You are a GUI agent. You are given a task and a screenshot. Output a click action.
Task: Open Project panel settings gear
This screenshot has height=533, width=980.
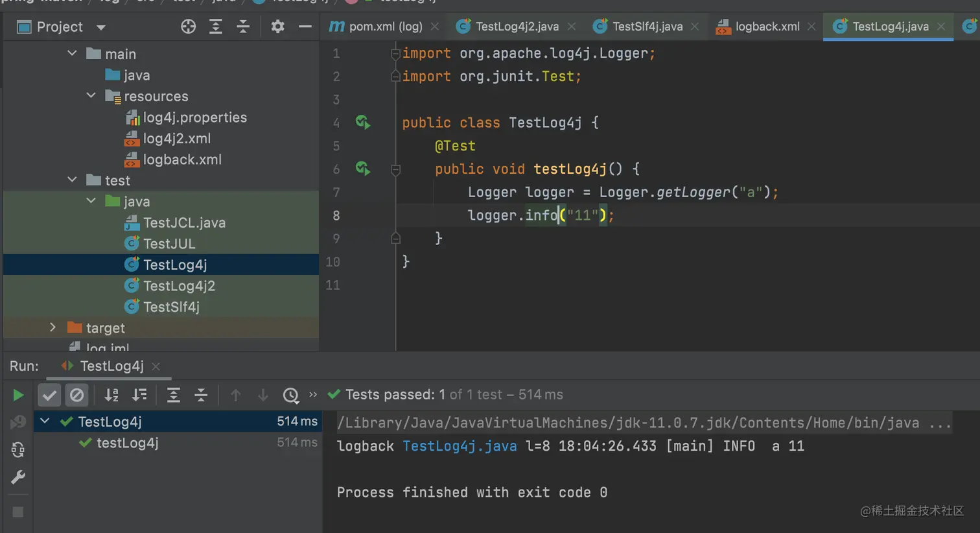click(x=277, y=27)
